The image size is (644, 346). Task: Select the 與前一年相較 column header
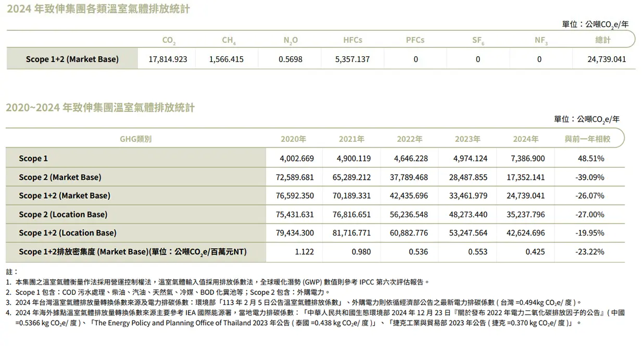point(587,139)
